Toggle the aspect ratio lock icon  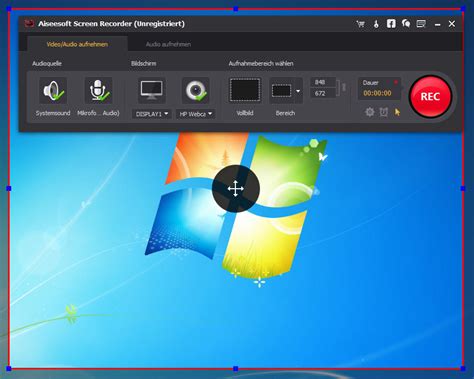(344, 87)
